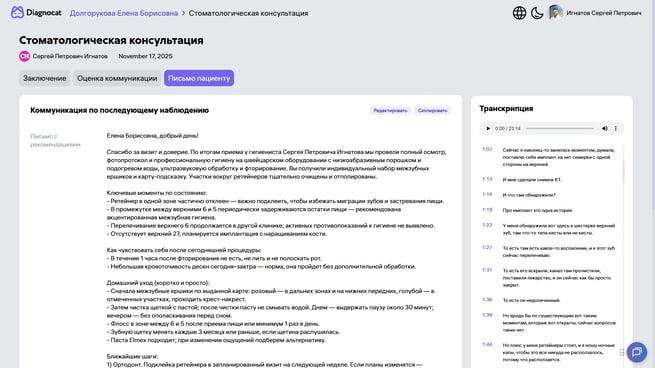Click the Стоматологическая консультация breadcrumb
Viewport: 655px width, 368px height.
pos(248,13)
